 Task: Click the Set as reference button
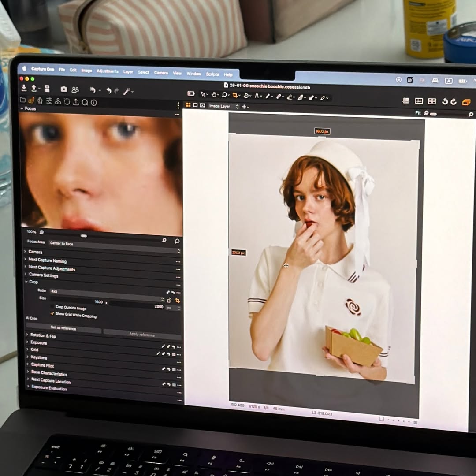(63, 328)
